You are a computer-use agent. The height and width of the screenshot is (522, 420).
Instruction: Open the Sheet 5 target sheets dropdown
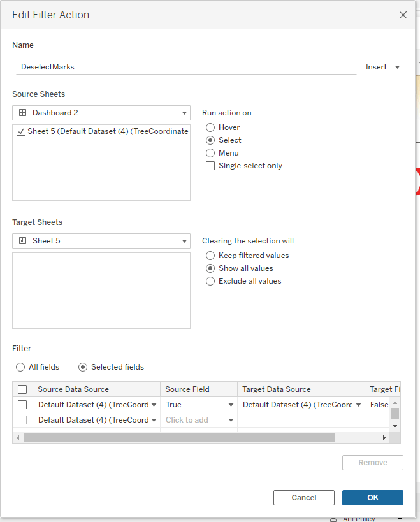pyautogui.click(x=101, y=241)
